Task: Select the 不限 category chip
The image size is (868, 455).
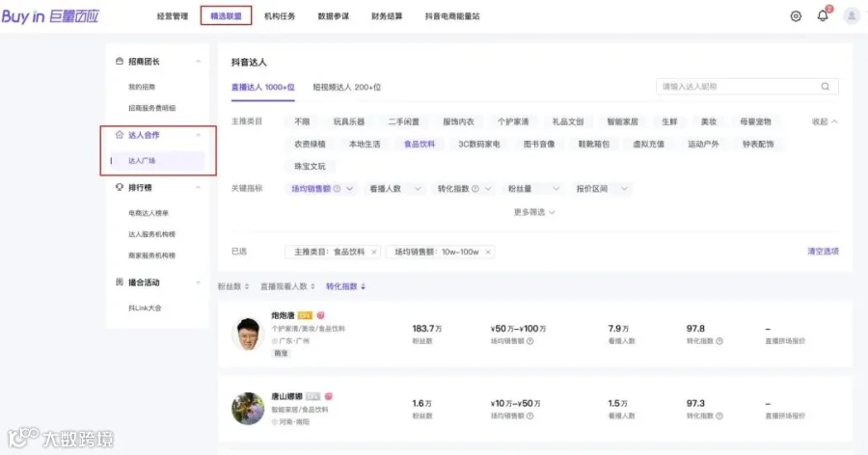Action: [x=302, y=121]
